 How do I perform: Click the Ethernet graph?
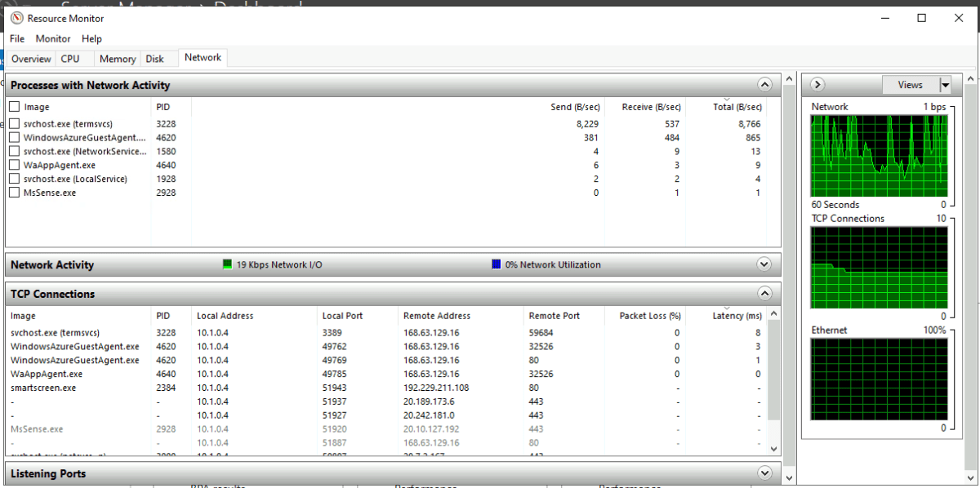click(879, 379)
